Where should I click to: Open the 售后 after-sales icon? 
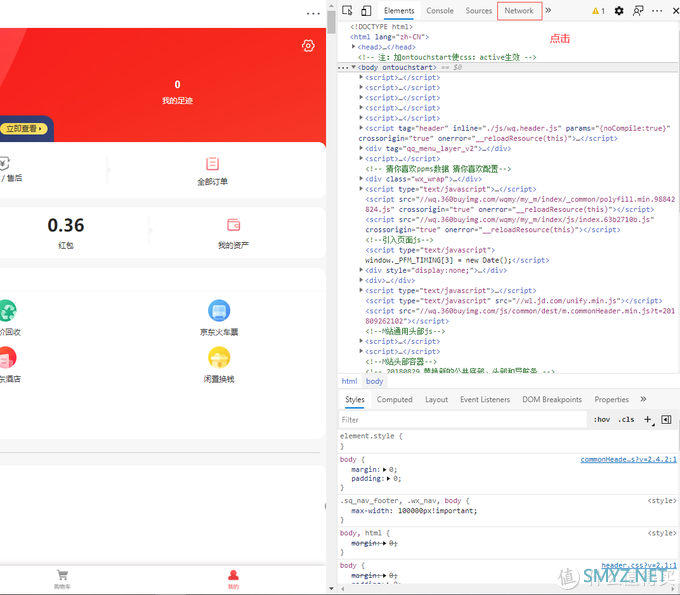tap(4, 164)
